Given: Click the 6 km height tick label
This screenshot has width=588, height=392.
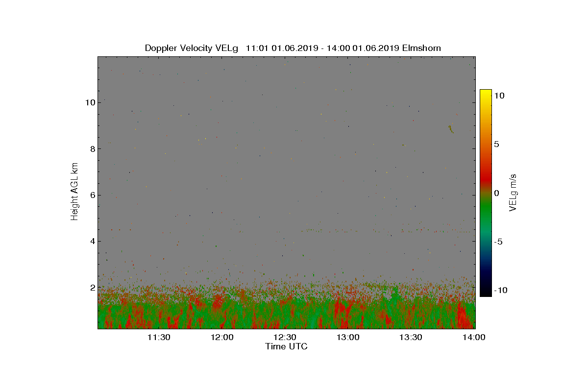Looking at the screenshot, I should point(92,195).
